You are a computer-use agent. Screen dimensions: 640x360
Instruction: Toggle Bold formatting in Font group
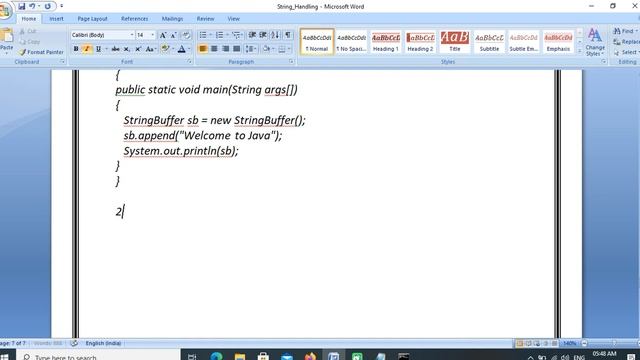76,49
